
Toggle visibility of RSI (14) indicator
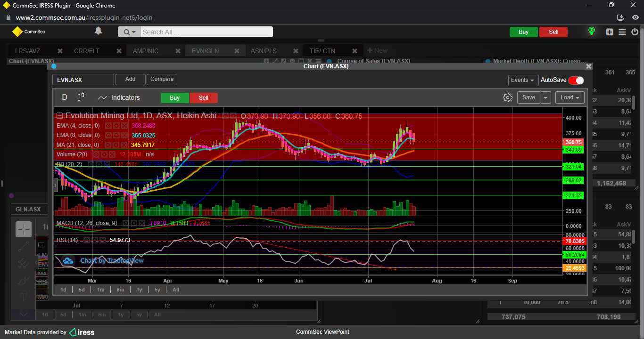87,240
